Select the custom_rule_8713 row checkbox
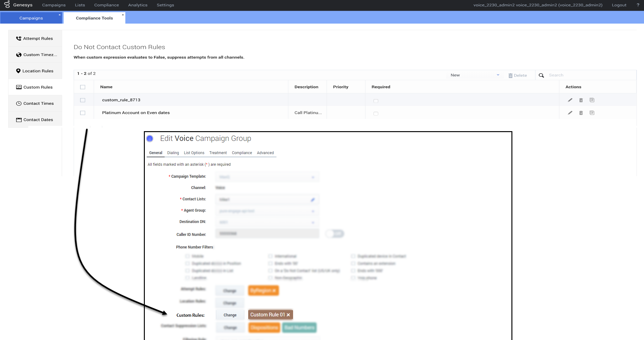This screenshot has width=644, height=340. [x=83, y=100]
